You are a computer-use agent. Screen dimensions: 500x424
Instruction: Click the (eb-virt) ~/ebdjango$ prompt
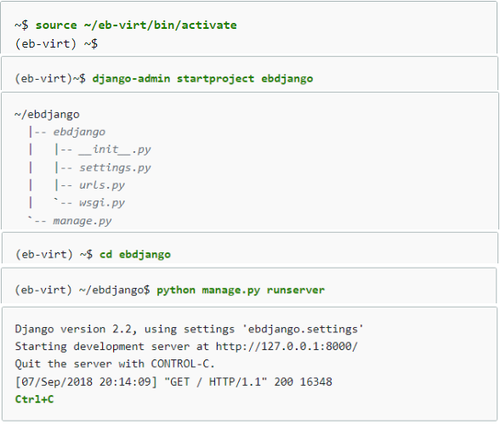click(x=82, y=290)
